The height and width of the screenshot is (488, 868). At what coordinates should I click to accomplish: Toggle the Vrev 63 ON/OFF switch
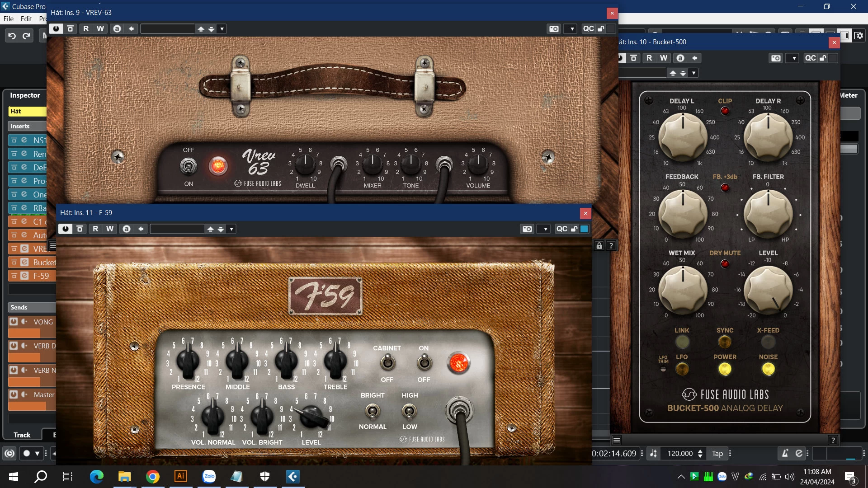pyautogui.click(x=189, y=167)
